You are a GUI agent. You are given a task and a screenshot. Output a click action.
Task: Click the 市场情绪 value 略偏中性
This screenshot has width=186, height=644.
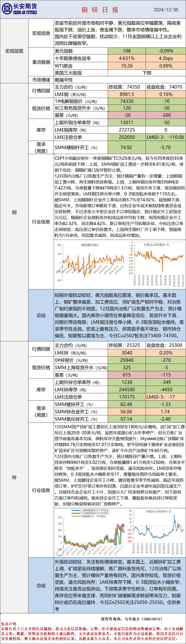[64, 80]
